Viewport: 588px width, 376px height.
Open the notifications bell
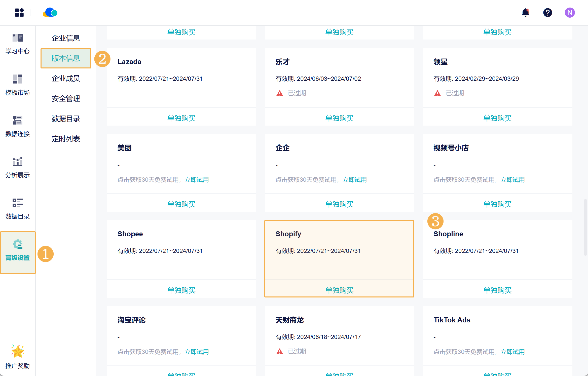tap(525, 13)
